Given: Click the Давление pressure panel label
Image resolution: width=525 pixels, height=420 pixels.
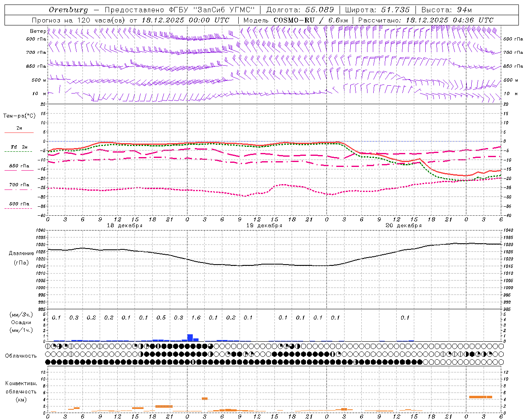Looking at the screenshot, I should [21, 253].
